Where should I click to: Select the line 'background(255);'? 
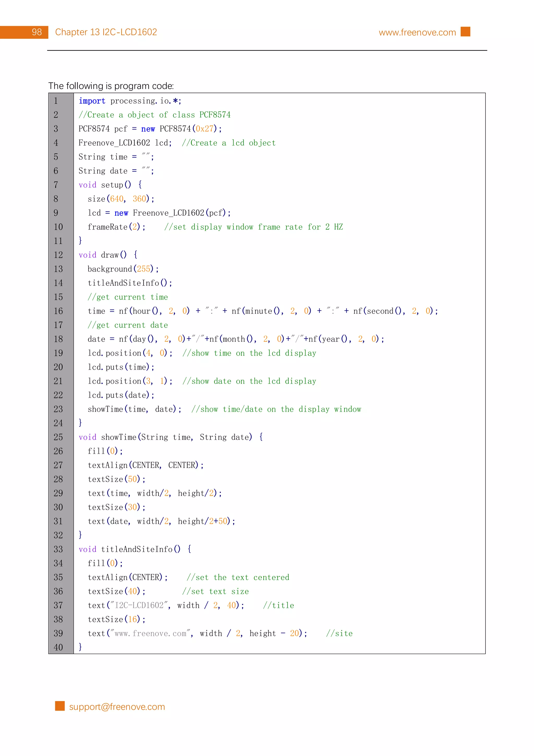pyautogui.click(x=123, y=269)
